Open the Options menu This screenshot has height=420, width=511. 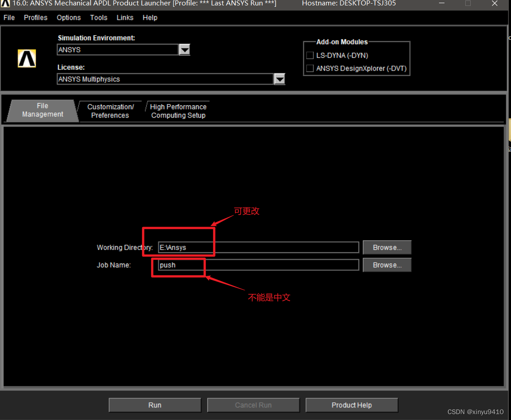69,18
